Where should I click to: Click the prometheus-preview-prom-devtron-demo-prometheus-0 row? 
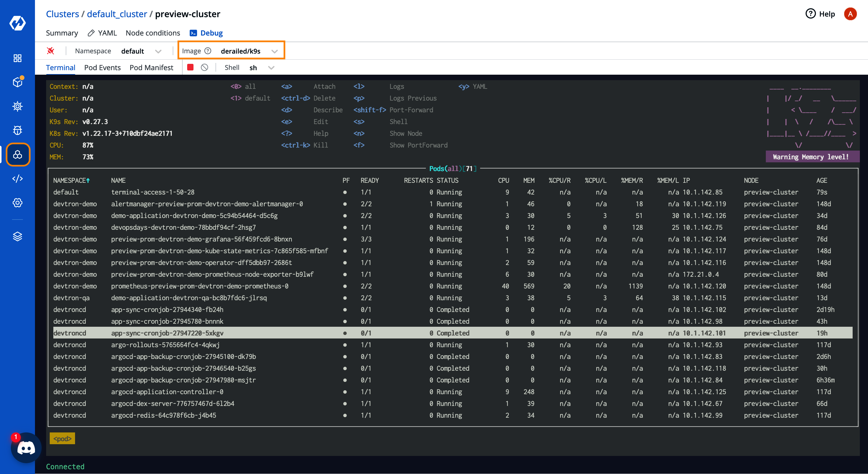pyautogui.click(x=452, y=286)
